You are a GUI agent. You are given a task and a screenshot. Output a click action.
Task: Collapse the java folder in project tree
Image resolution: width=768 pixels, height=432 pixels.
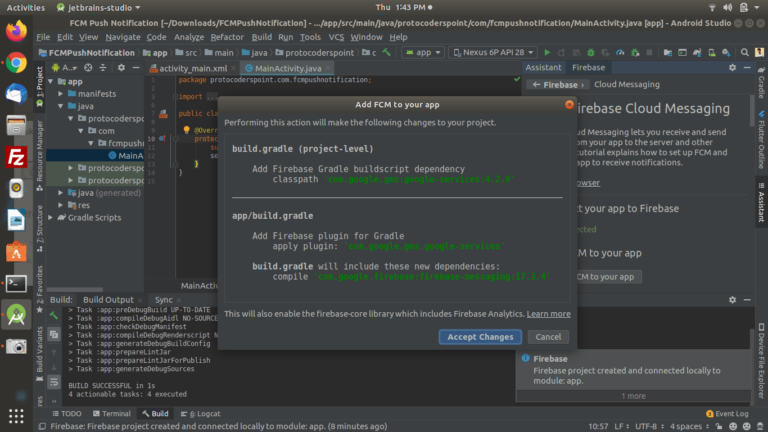coord(61,106)
